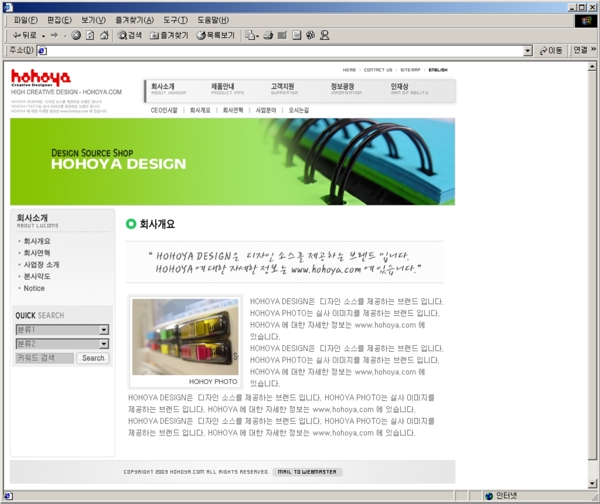The image size is (600, 504).
Task: Click the CONTACT US top link
Action: tap(378, 70)
